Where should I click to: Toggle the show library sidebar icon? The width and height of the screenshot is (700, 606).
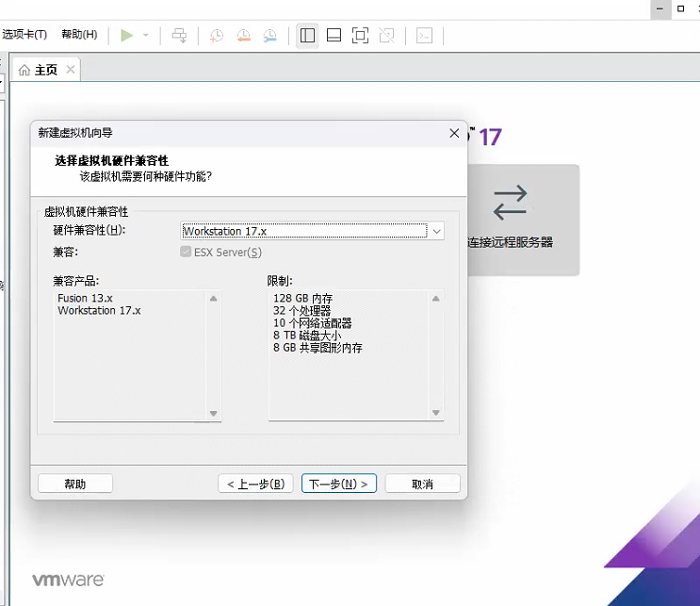point(307,35)
